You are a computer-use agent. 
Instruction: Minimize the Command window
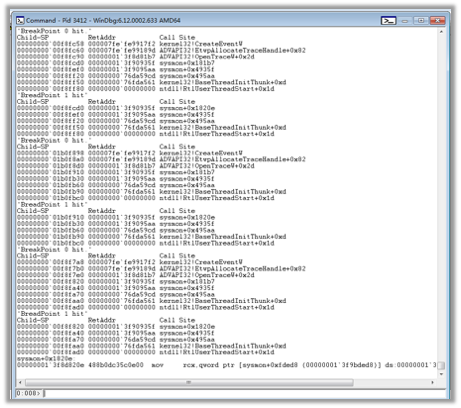[405, 21]
